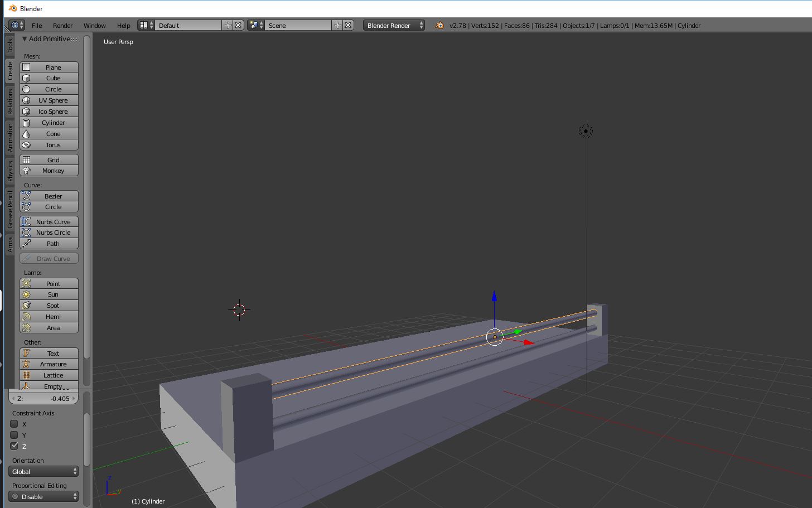
Task: Open the screen layout browse dropdown
Action: tap(146, 25)
